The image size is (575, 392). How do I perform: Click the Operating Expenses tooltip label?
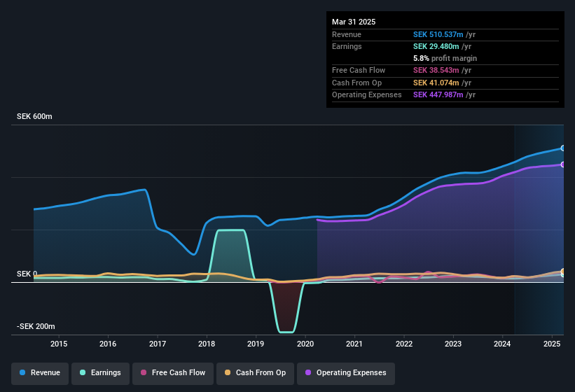click(x=367, y=95)
